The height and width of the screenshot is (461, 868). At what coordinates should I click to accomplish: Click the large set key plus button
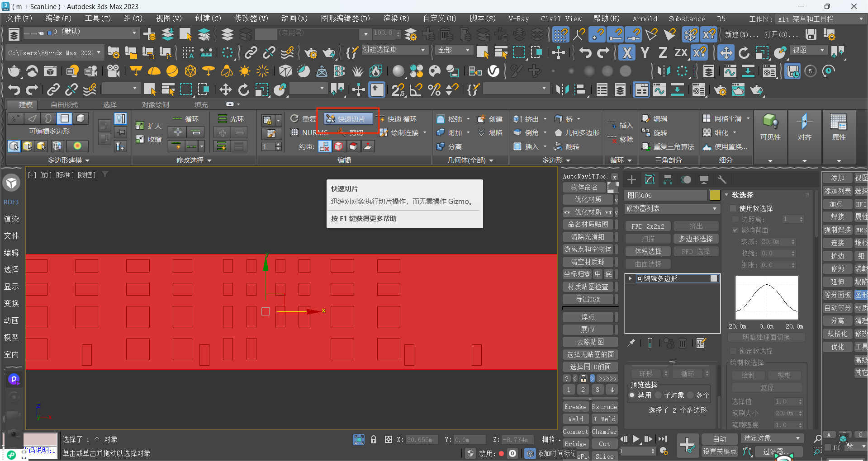click(687, 445)
